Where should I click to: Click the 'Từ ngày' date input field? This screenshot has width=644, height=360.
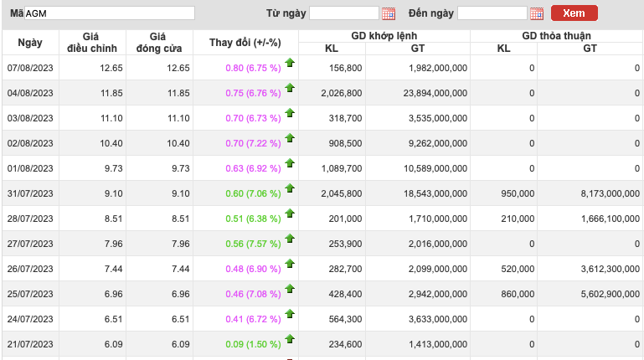pyautogui.click(x=343, y=13)
